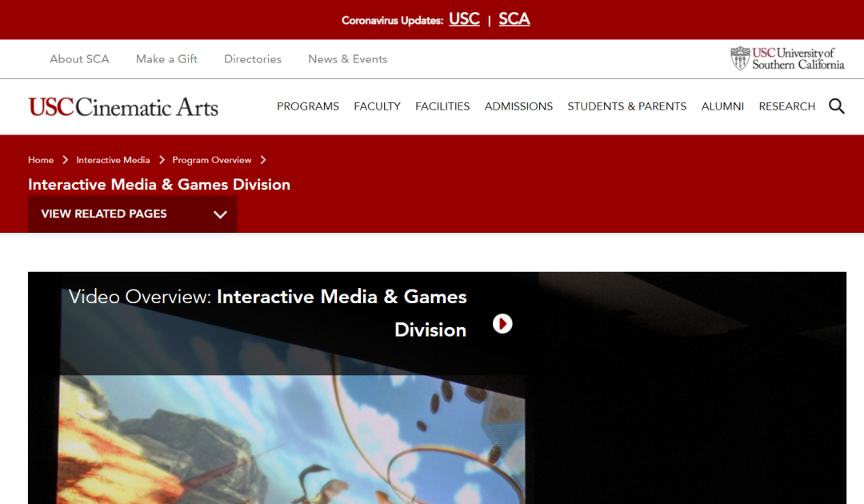Screen dimensions: 864x504
Task: Play the video overview using the play icon
Action: (502, 324)
